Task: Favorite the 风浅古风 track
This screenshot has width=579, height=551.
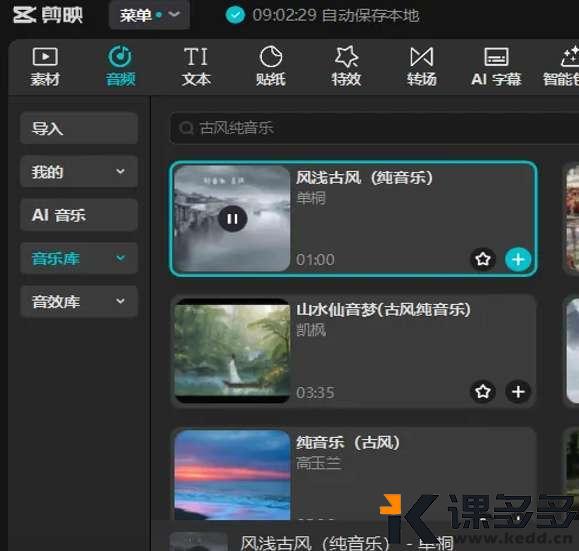Action: (x=483, y=259)
